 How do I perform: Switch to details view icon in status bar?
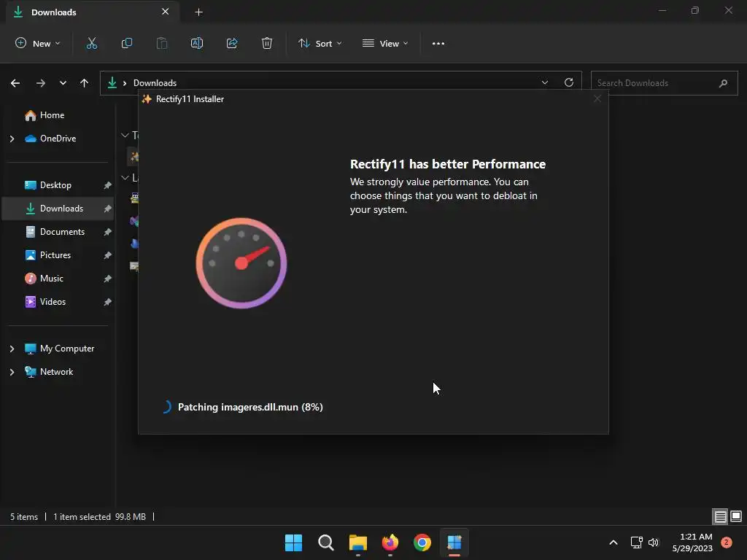click(720, 516)
